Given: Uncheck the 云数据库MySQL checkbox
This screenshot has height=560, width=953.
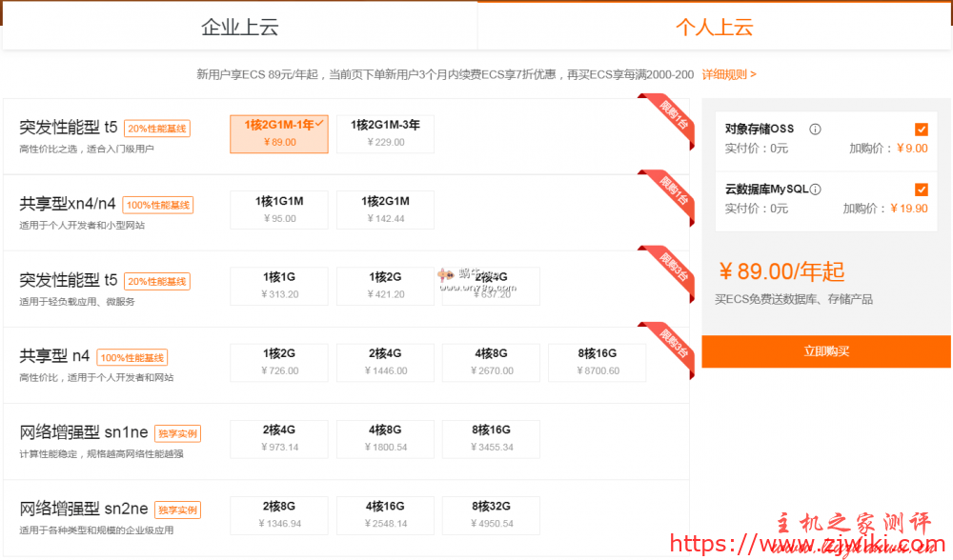Looking at the screenshot, I should tap(921, 189).
